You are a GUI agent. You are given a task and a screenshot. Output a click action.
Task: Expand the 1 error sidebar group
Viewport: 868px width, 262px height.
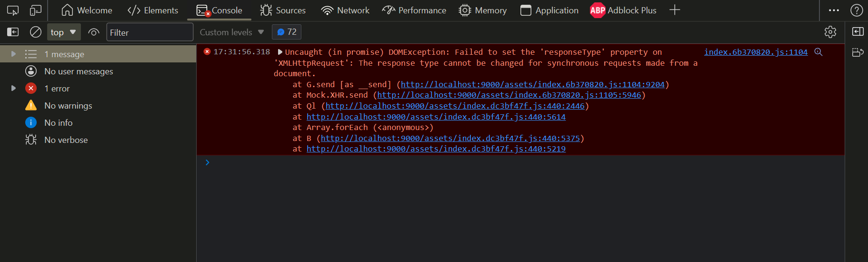pos(13,88)
